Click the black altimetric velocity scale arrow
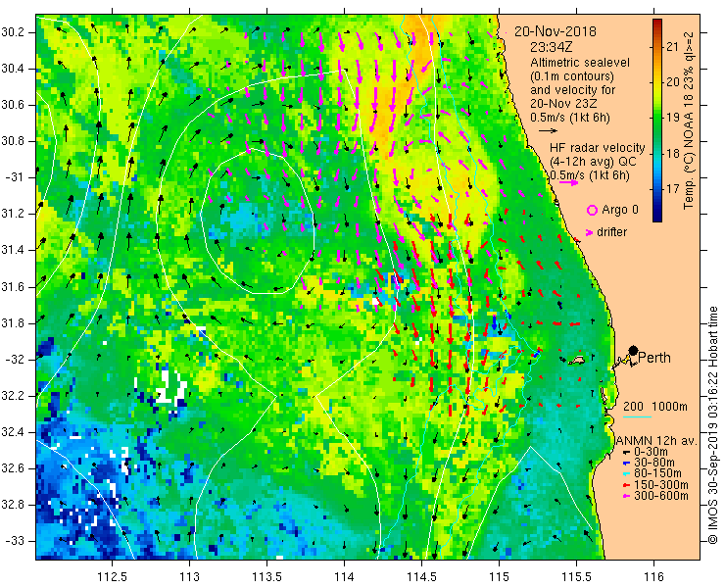The image size is (725, 588). coord(549,131)
